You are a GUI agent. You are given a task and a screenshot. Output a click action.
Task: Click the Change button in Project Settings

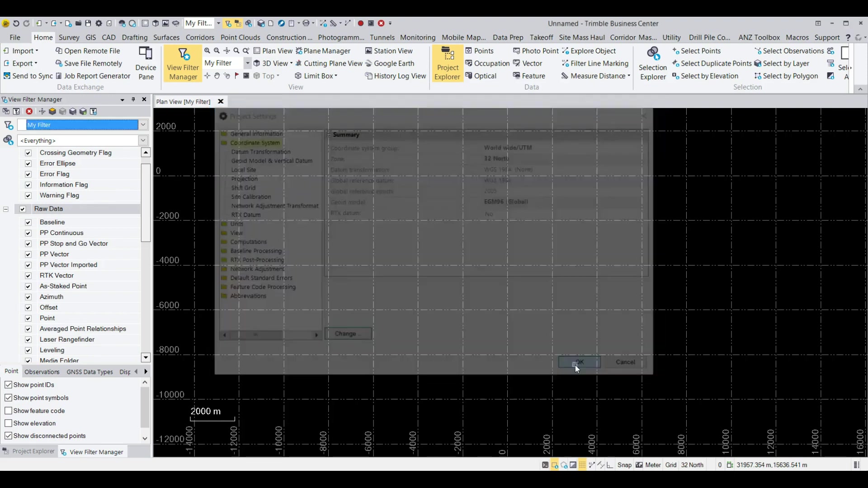point(348,334)
